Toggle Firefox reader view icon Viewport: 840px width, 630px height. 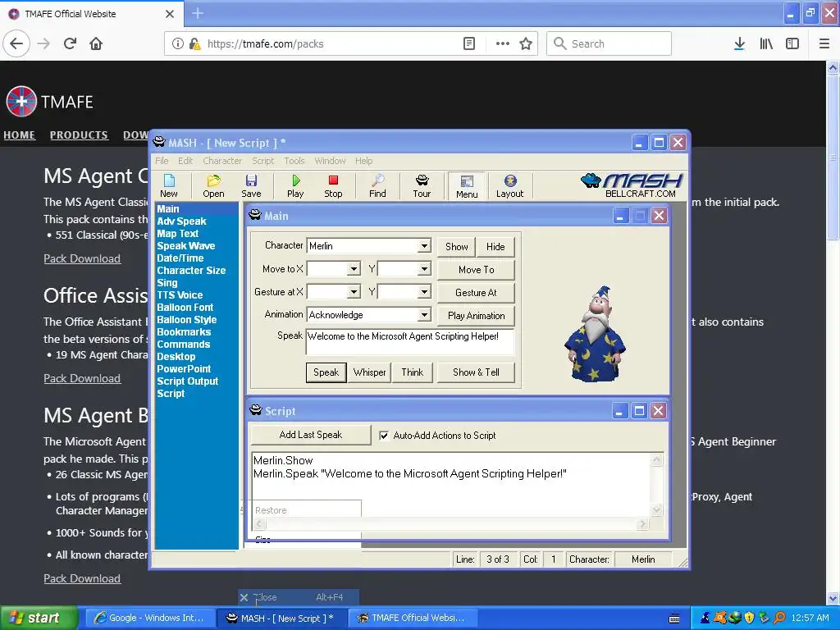pyautogui.click(x=469, y=43)
